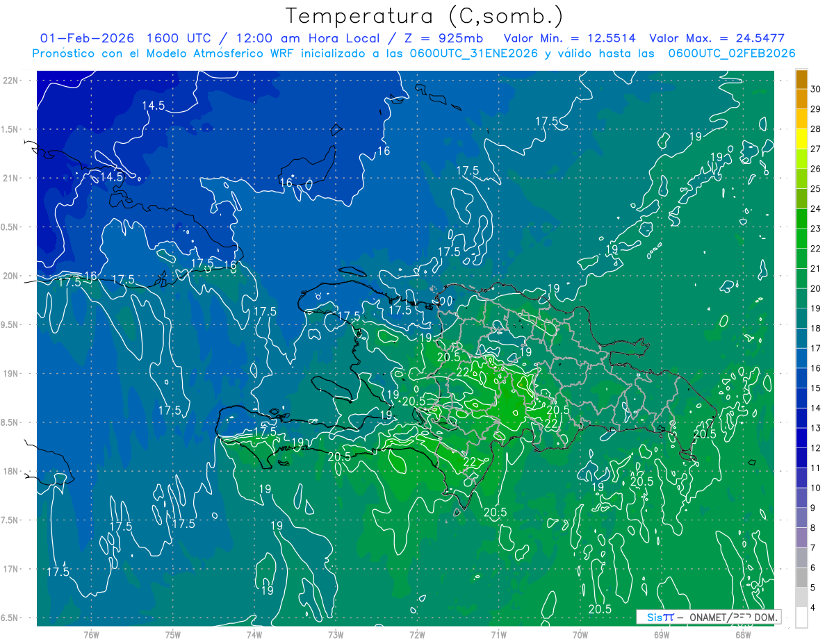Pick the gray colorbar segment between 5 and 6
The height and width of the screenshot is (644, 834).
click(x=801, y=578)
